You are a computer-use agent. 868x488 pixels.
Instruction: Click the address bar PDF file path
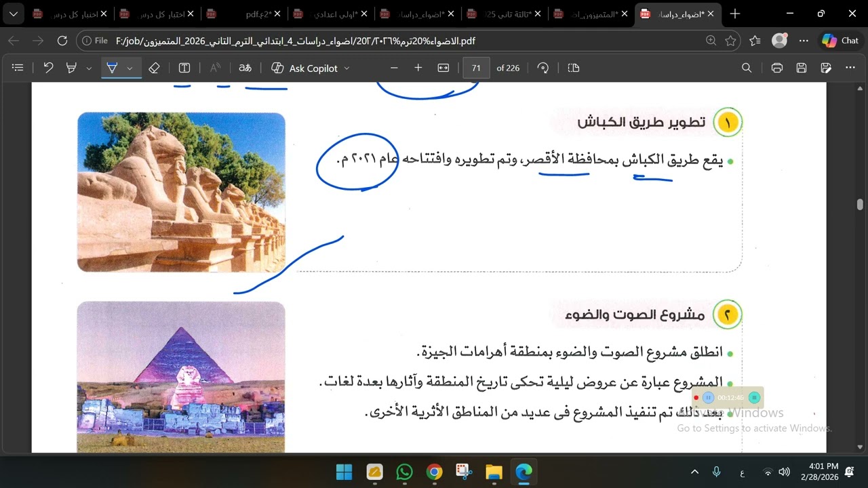[296, 41]
